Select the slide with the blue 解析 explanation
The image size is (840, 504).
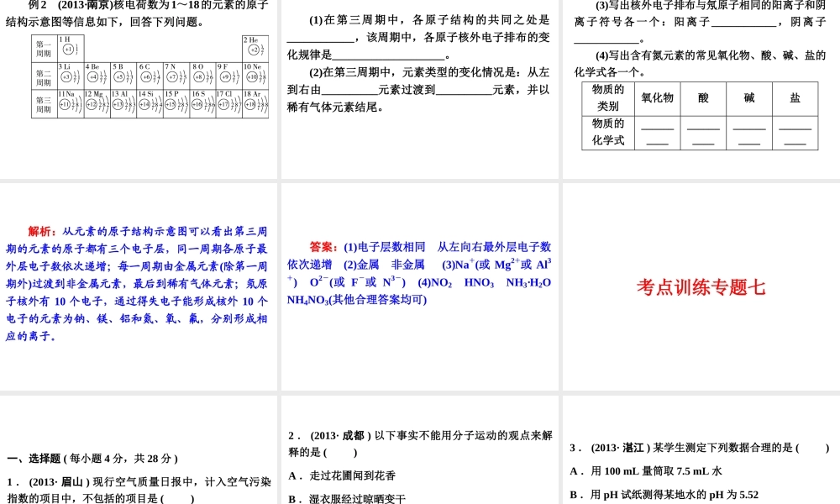pyautogui.click(x=139, y=286)
